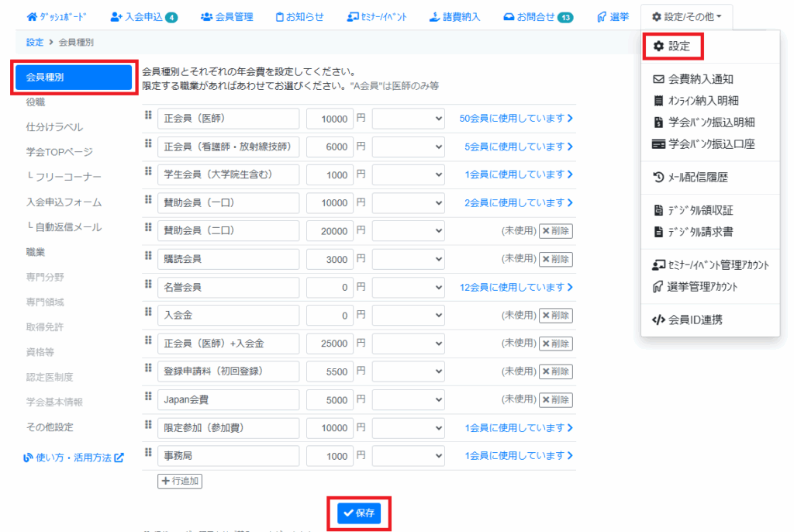Add a new row with 行追加
Viewport: 794px width, 532px height.
[x=180, y=481]
